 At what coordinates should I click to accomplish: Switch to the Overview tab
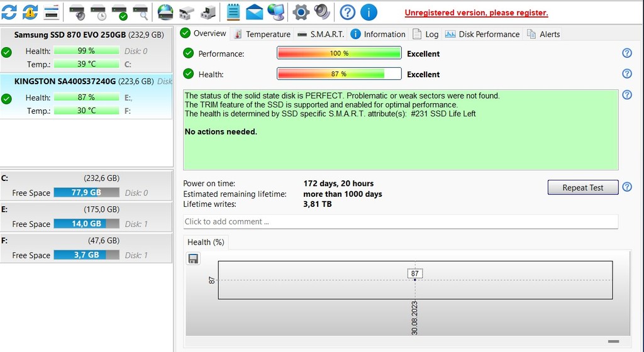click(204, 34)
